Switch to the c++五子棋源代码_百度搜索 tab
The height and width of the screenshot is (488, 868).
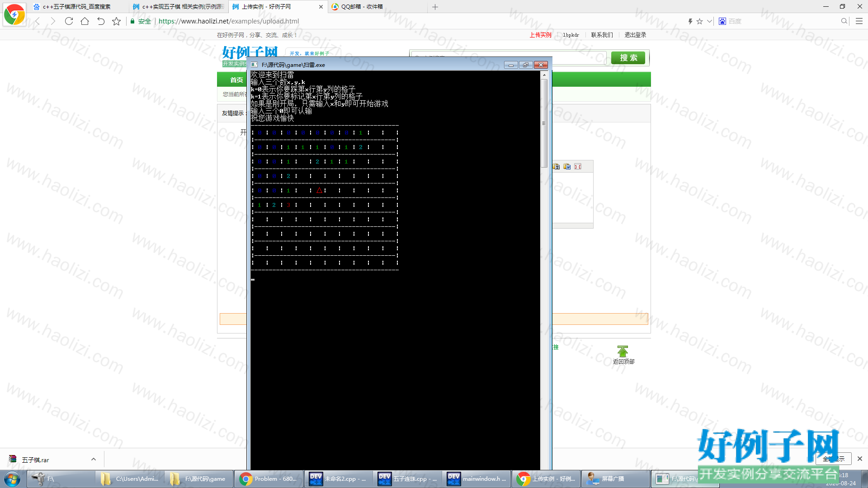(x=77, y=7)
